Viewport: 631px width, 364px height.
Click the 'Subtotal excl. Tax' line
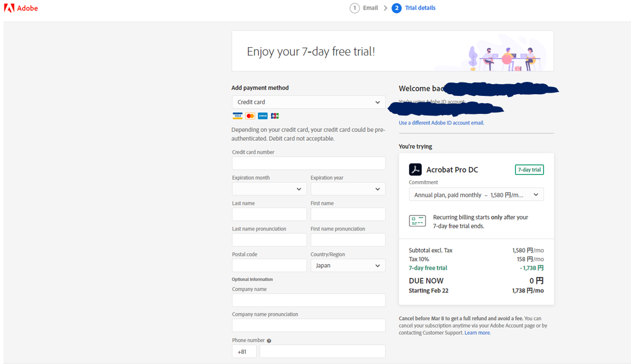tap(431, 251)
